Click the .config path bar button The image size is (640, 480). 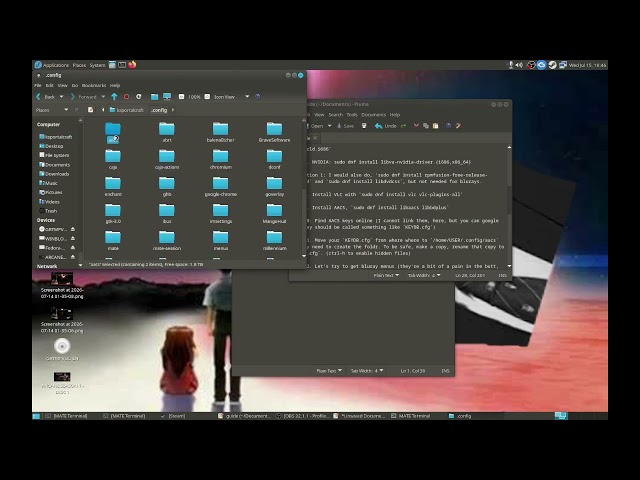click(159, 110)
